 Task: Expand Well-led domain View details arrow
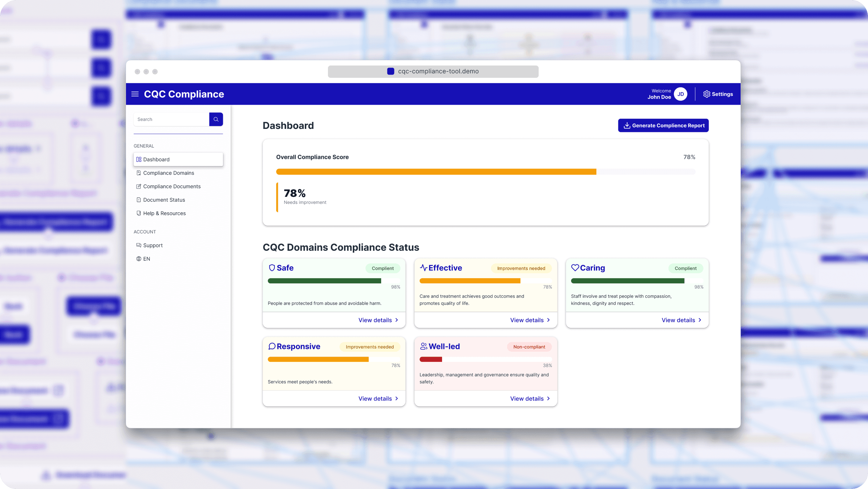point(548,398)
